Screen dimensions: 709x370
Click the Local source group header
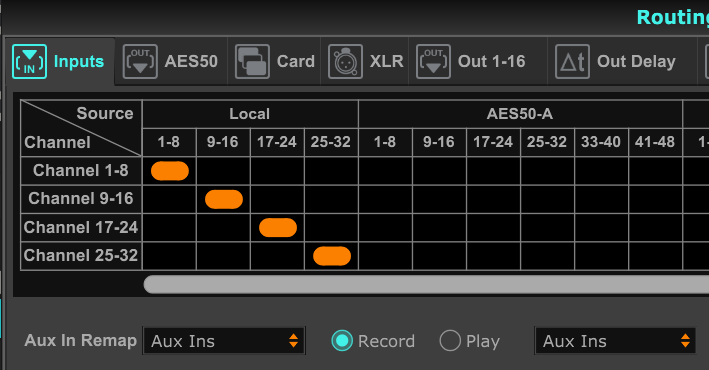(250, 114)
